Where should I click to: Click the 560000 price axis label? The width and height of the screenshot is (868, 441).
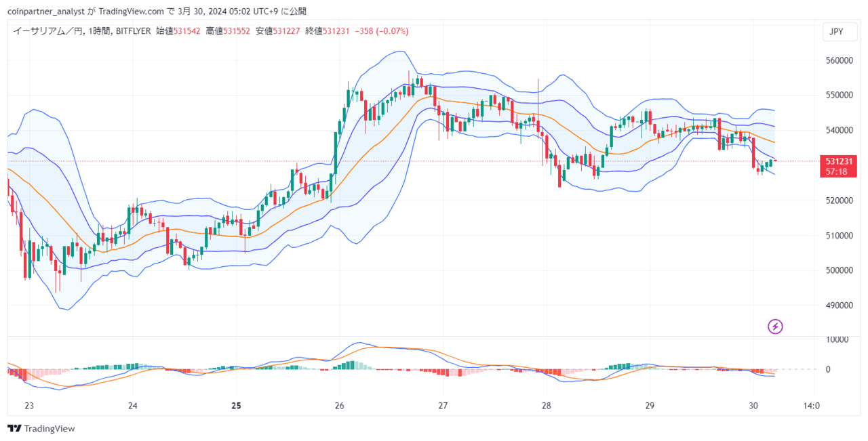(839, 60)
